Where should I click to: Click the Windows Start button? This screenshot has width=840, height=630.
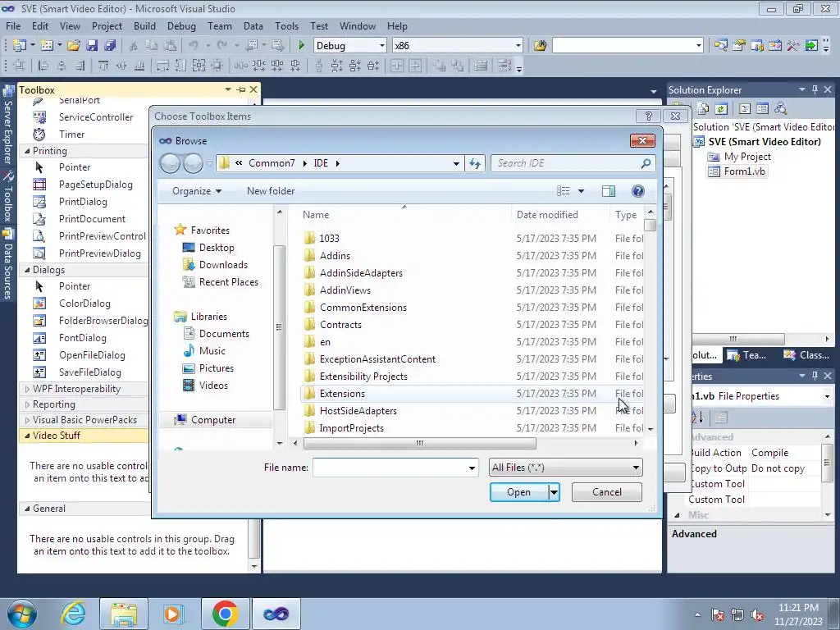[22, 614]
